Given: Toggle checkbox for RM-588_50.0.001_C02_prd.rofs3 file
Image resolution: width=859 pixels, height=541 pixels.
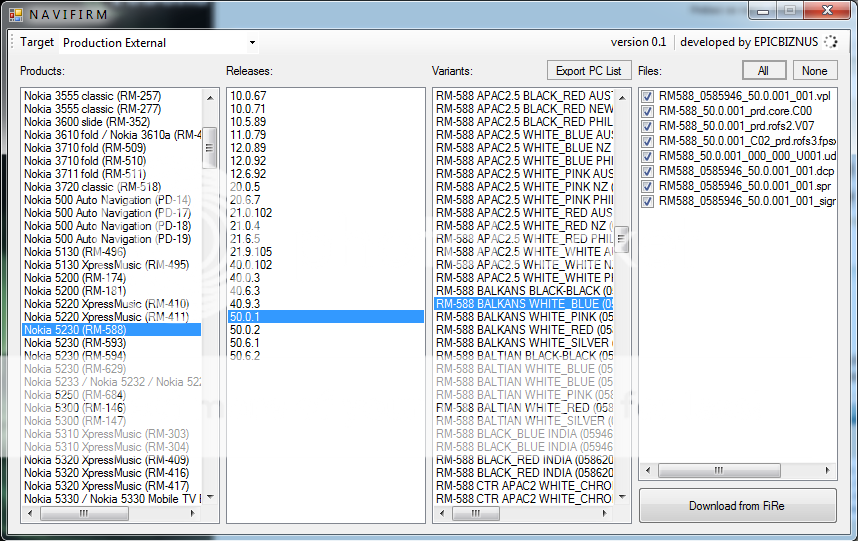Looking at the screenshot, I should coord(648,141).
